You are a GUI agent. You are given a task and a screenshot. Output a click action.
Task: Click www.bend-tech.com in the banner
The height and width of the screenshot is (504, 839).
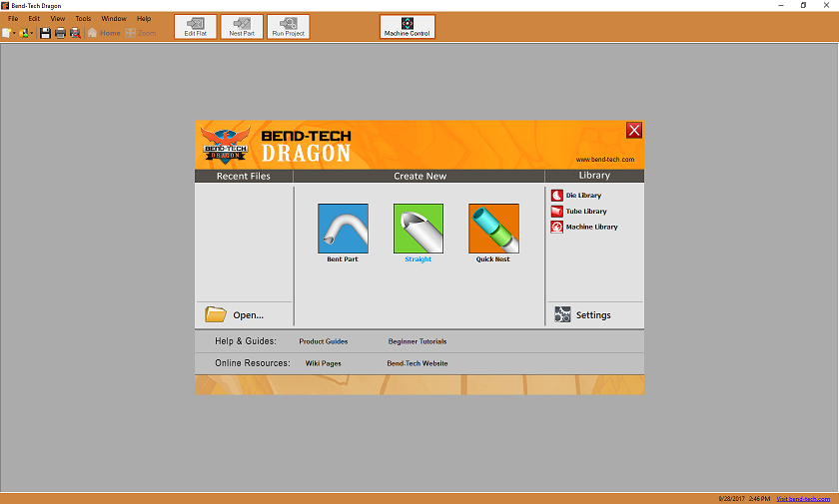pos(605,160)
